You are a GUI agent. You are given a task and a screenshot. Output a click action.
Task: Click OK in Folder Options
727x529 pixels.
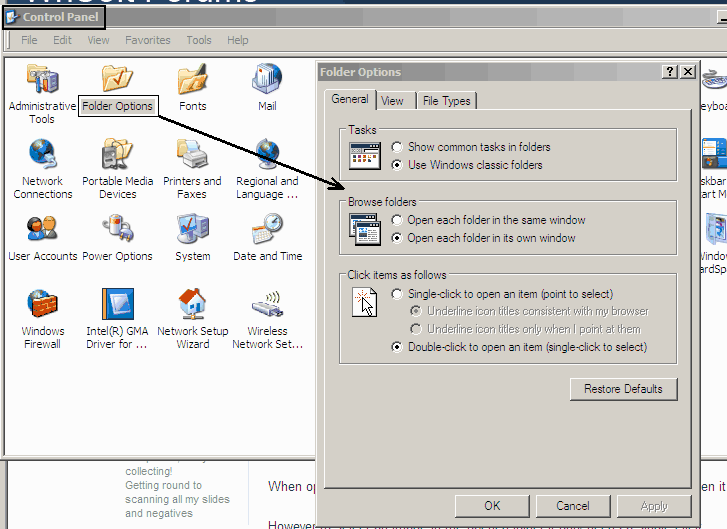(x=492, y=506)
